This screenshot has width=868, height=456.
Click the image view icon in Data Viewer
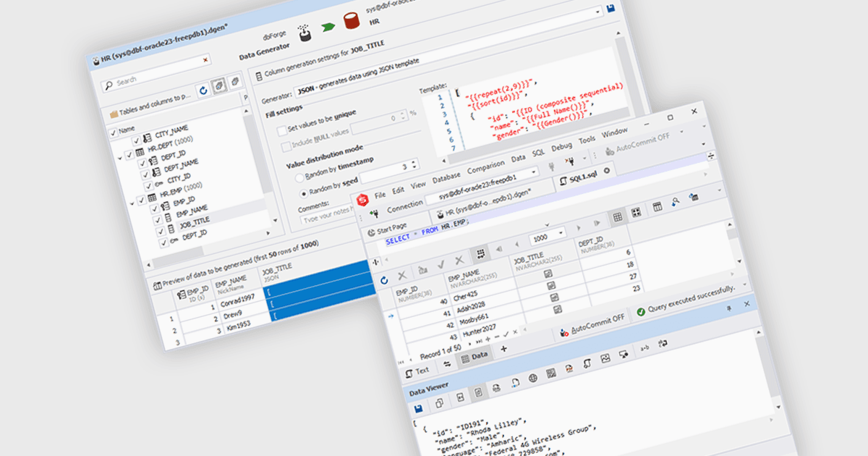[605, 358]
